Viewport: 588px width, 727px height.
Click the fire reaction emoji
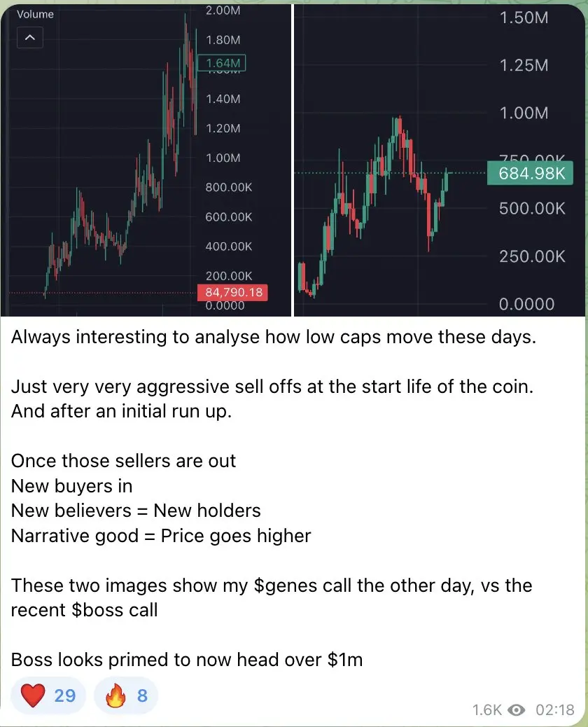(x=115, y=695)
